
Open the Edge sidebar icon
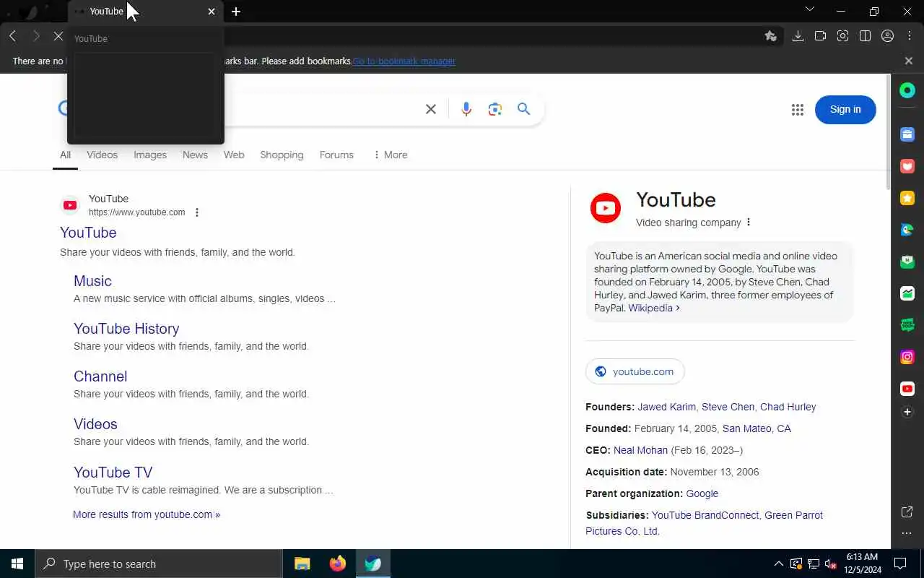coord(907,230)
